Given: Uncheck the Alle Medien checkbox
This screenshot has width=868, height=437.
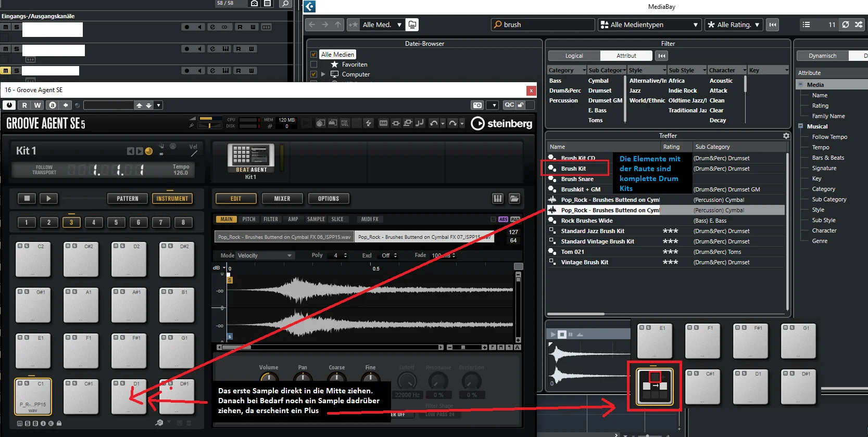Looking at the screenshot, I should click(x=313, y=54).
